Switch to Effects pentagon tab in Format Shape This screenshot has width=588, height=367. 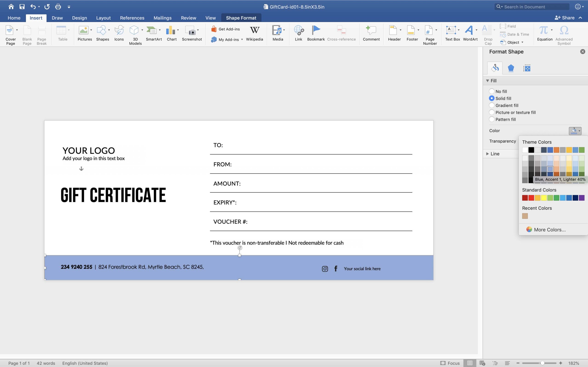coord(511,68)
